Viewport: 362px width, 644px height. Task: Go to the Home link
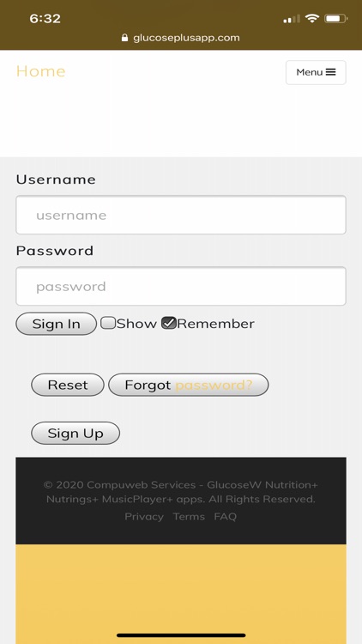point(40,71)
